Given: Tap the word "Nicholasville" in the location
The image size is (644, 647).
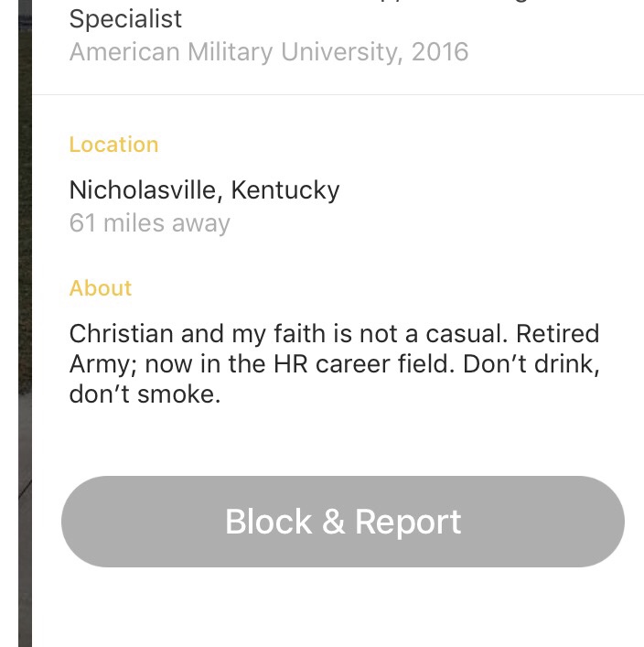Looking at the screenshot, I should click(x=144, y=190).
